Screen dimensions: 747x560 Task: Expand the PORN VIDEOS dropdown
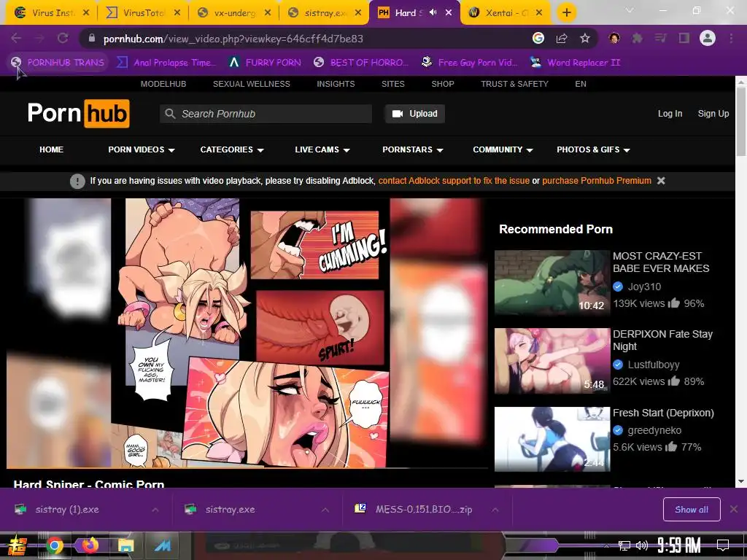[x=142, y=149]
